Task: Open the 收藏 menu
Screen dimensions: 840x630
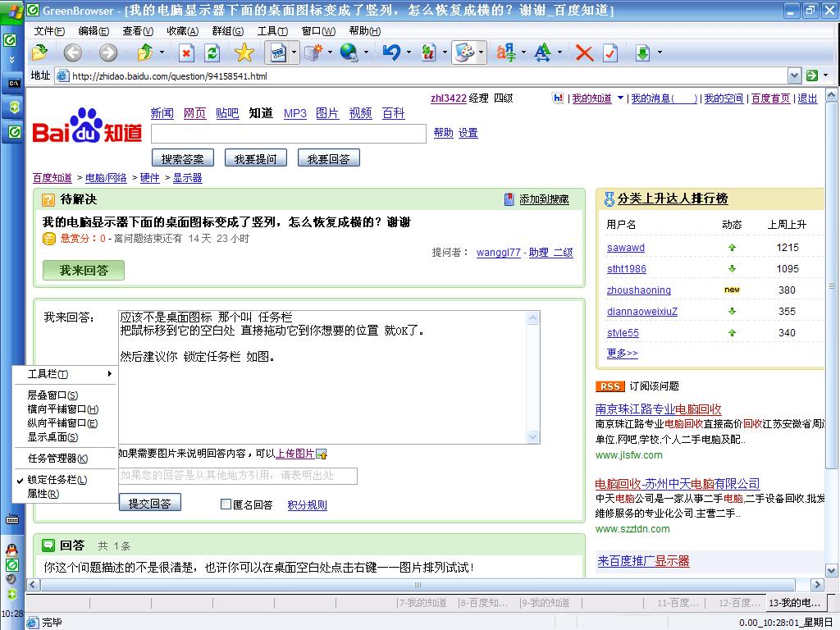Action: [182, 31]
